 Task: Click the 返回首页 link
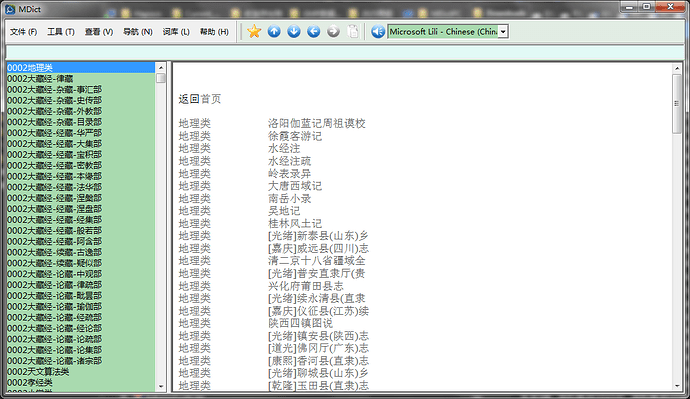click(x=199, y=99)
